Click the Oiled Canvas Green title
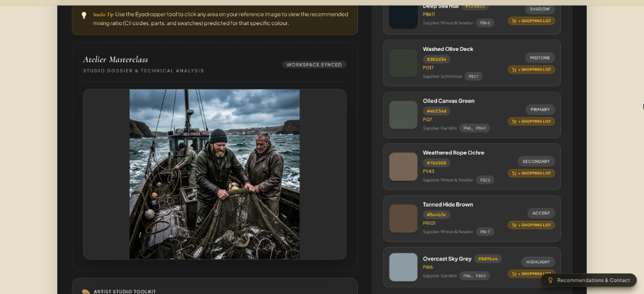This screenshot has width=644, height=294. click(448, 101)
